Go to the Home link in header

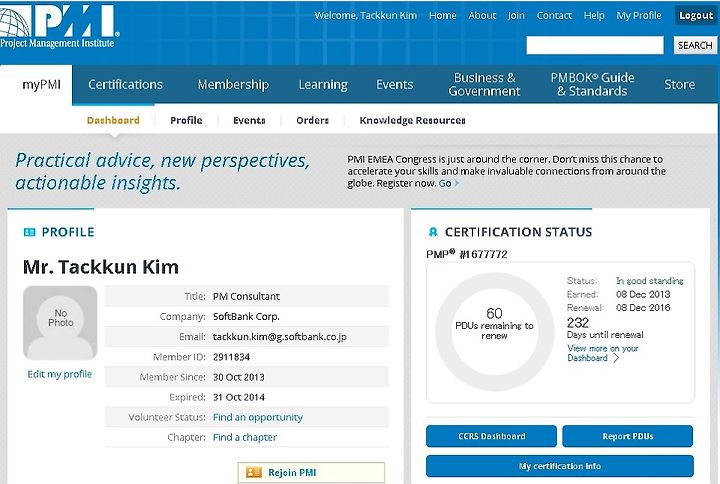point(443,16)
